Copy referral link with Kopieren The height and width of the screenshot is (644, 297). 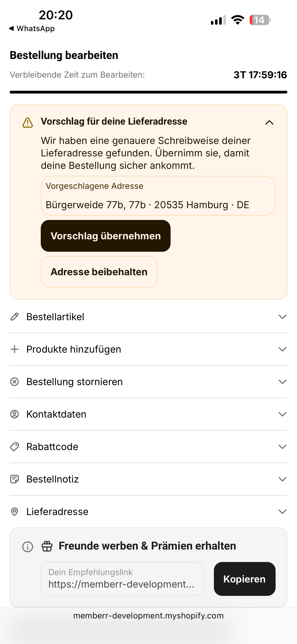coord(245,579)
